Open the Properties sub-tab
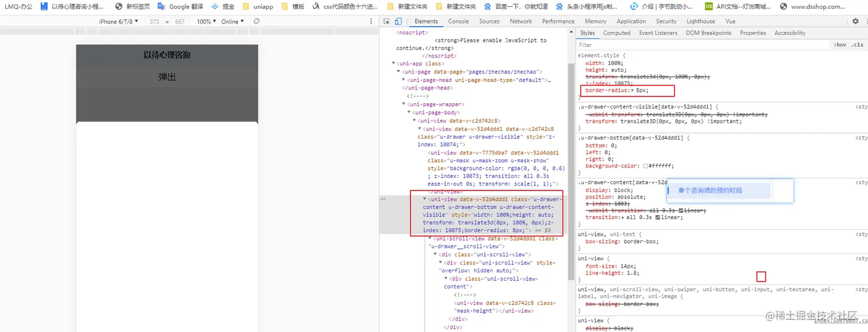 pos(753,33)
